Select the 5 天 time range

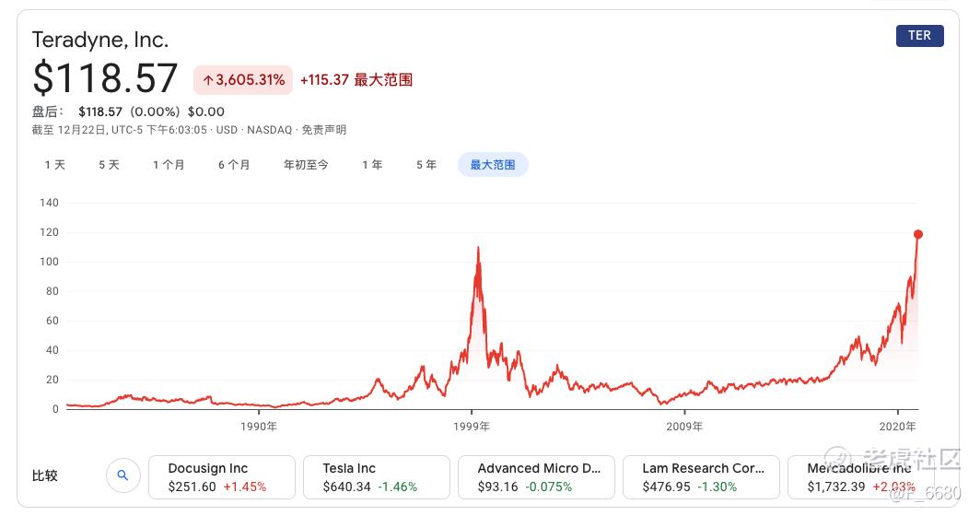click(109, 165)
